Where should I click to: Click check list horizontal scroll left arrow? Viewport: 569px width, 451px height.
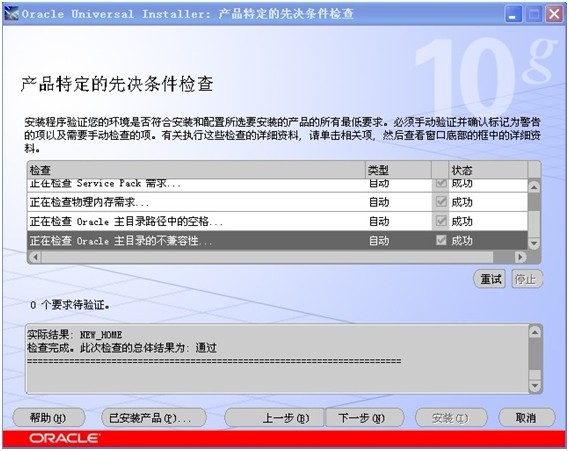click(x=35, y=257)
